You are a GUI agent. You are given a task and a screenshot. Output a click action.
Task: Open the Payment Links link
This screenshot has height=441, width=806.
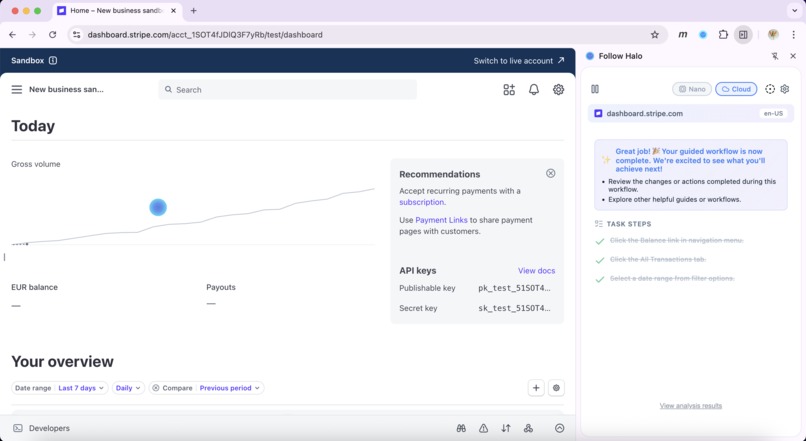pyautogui.click(x=441, y=220)
